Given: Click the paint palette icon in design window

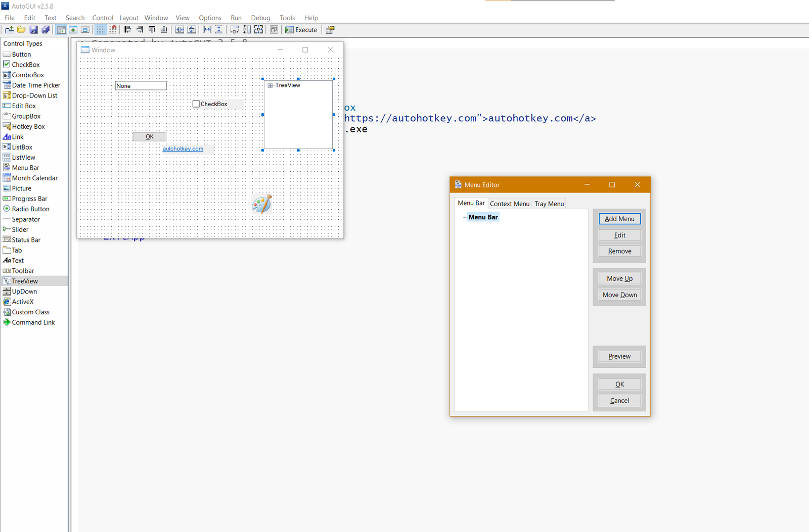Looking at the screenshot, I should point(262,204).
